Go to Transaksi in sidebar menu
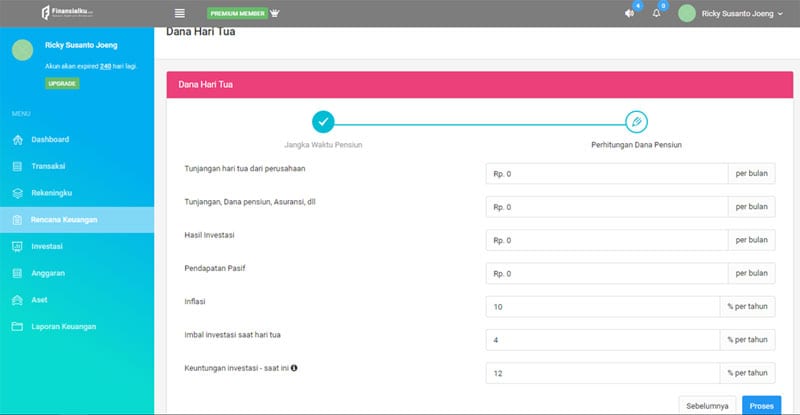Image resolution: width=800 pixels, height=415 pixels. (x=48, y=166)
